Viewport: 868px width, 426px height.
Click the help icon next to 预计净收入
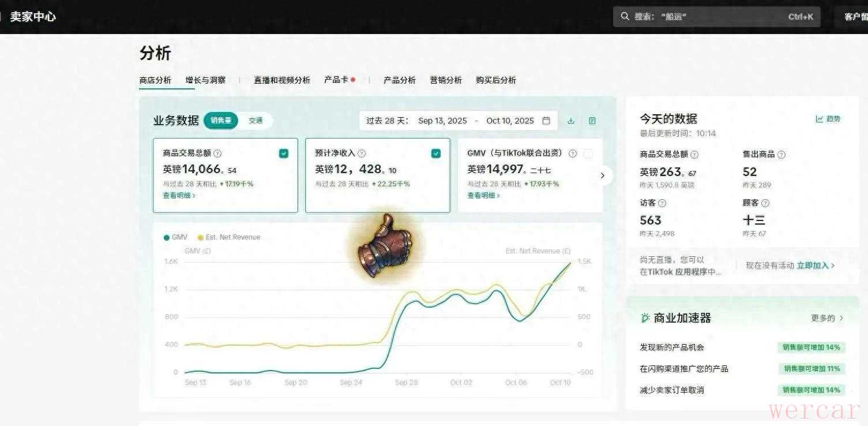362,154
